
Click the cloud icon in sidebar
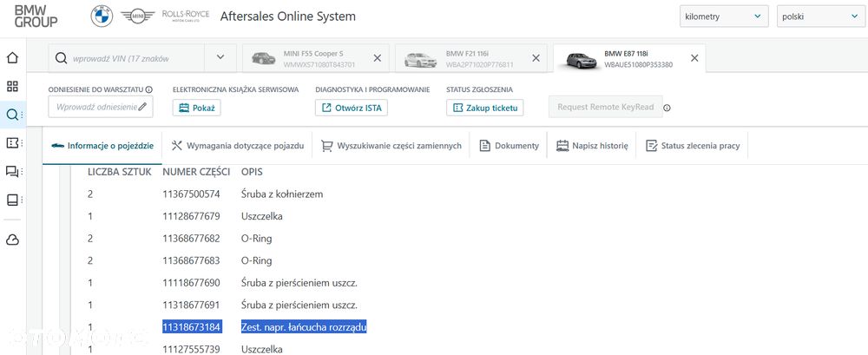pos(12,240)
